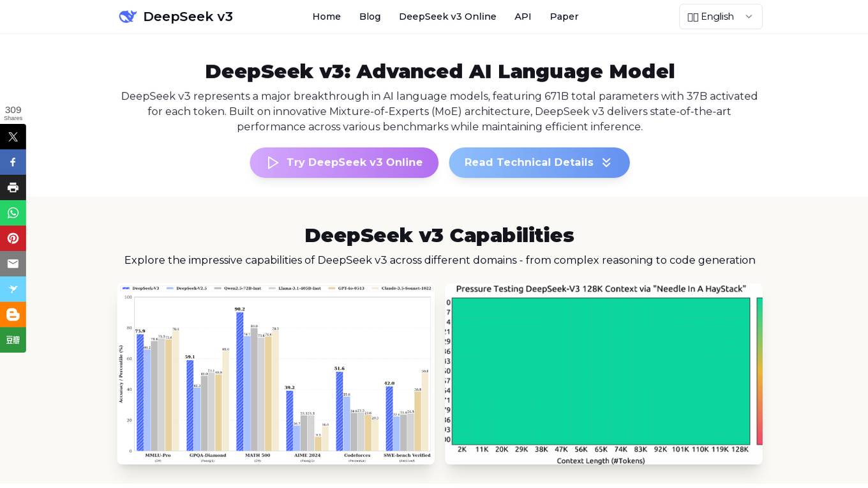Click the language selector chevron arrow
Viewport: 868px width, 488px height.
point(749,17)
